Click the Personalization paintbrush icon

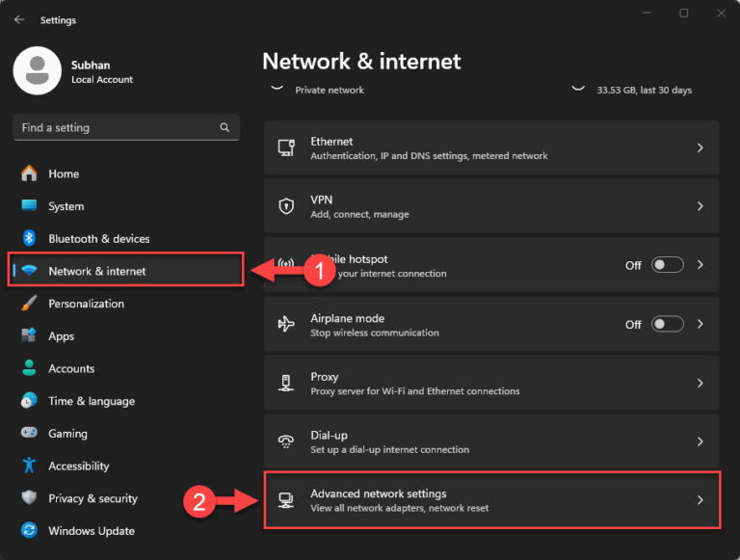coord(29,304)
